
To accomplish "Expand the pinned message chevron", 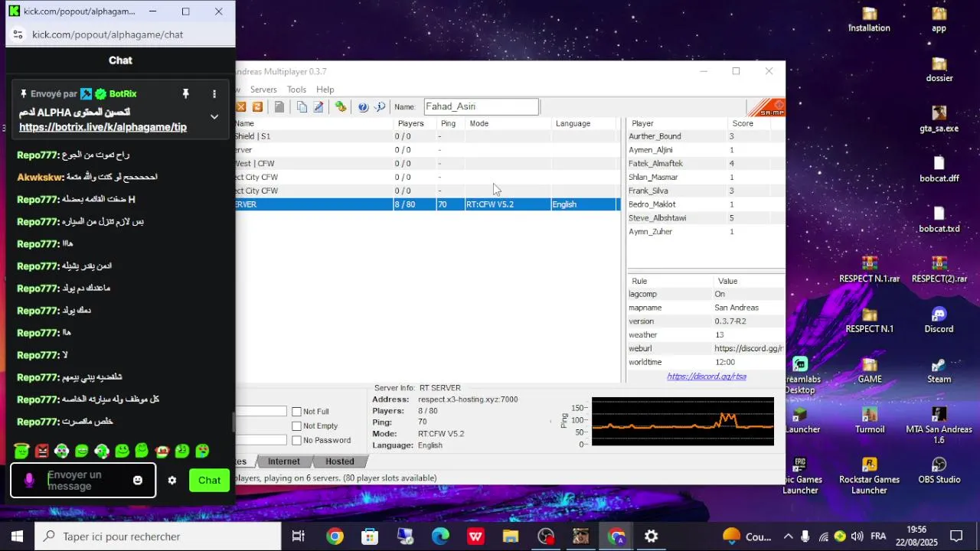I will [214, 117].
